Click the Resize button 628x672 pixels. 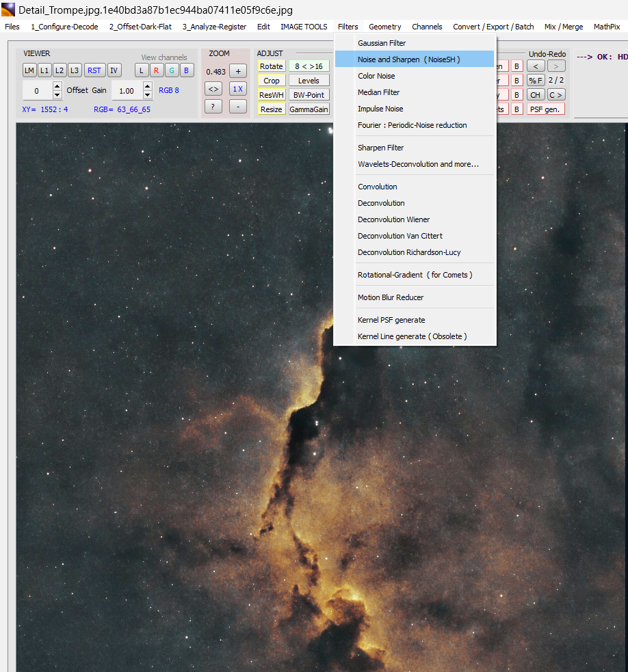coord(272,109)
